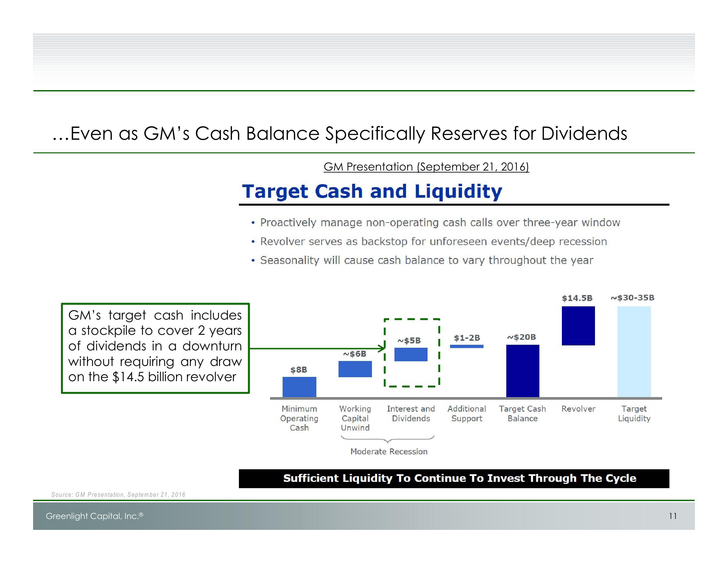Click the 'Minimum Operating Cash' axis label
728x563 pixels.
(299, 418)
